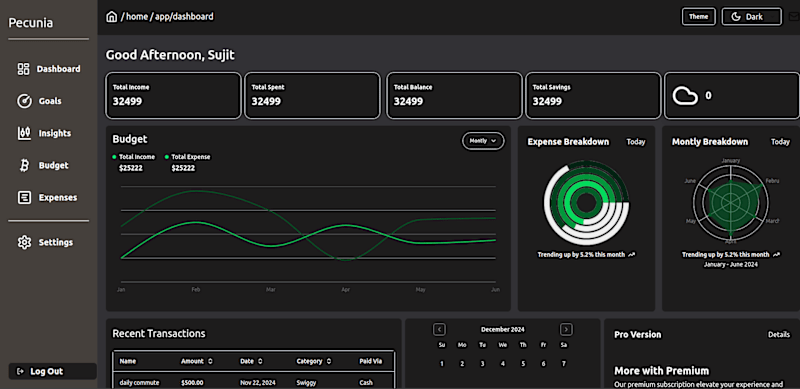Image resolution: width=800 pixels, height=389 pixels.
Task: Toggle Total Income legend in Budget
Action: (134, 157)
